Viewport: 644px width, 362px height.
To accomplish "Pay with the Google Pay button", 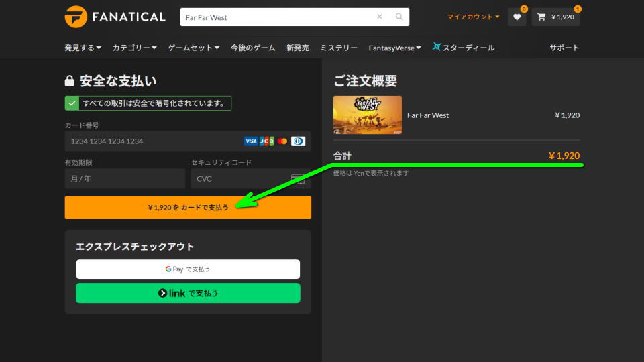I will pos(188,269).
